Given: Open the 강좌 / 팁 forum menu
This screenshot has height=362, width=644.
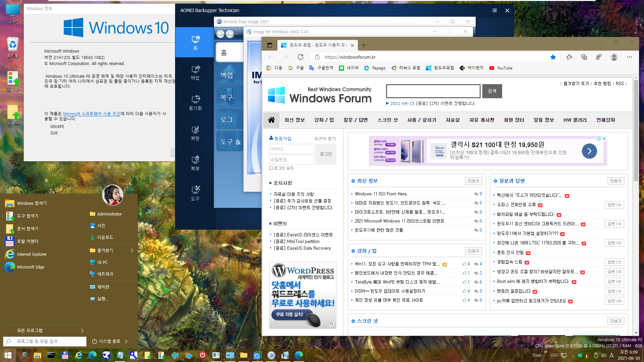Looking at the screenshot, I should (324, 120).
